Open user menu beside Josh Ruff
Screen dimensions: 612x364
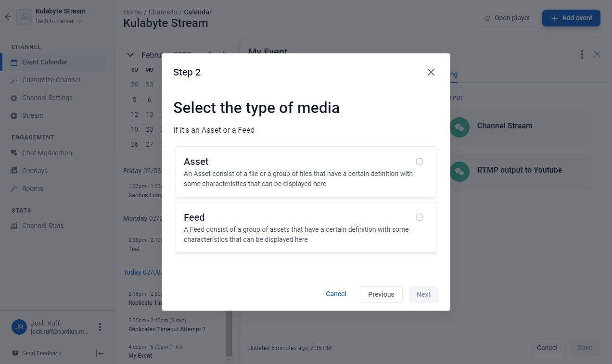tap(100, 327)
